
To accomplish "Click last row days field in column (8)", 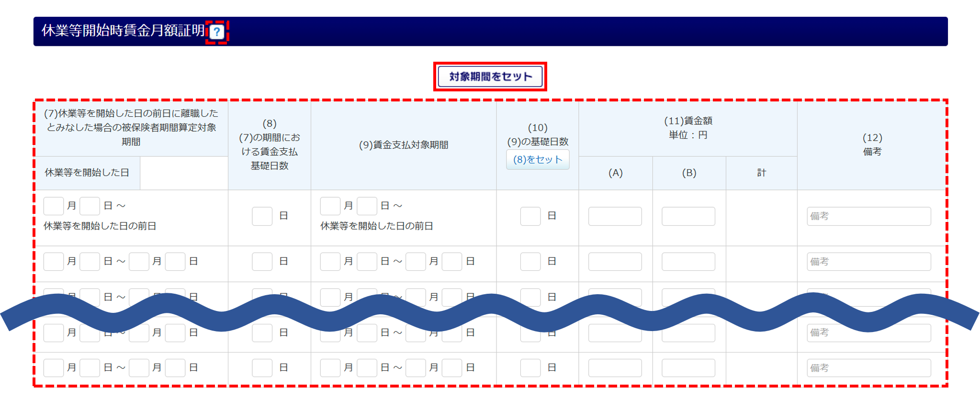I will coord(262,368).
